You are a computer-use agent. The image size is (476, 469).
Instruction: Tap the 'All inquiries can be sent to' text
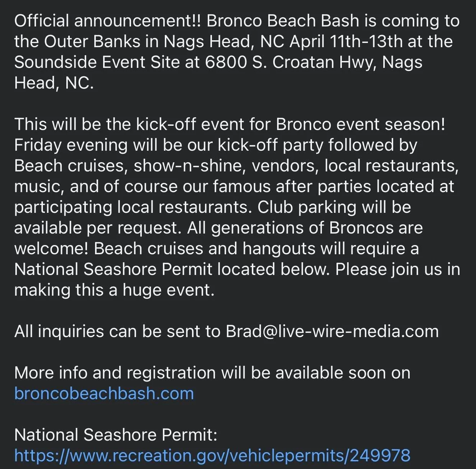coord(117,331)
